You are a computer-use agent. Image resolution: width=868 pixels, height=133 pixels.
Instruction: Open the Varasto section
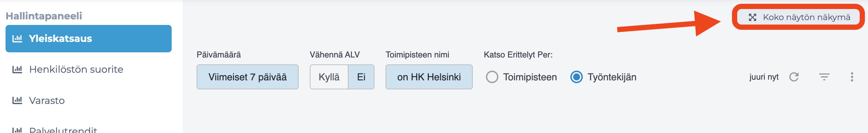click(47, 100)
